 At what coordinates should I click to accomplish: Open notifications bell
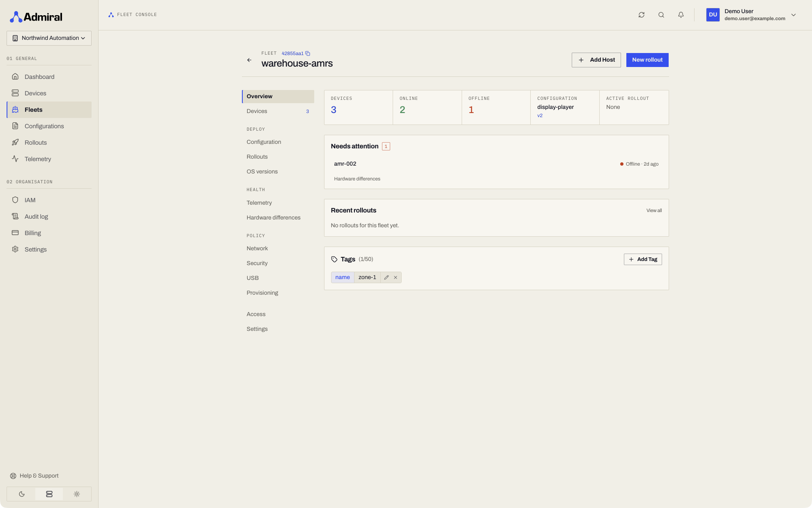pos(681,15)
